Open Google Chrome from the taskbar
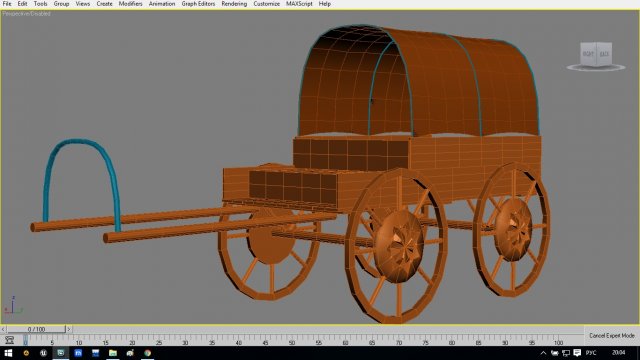 pos(147,353)
